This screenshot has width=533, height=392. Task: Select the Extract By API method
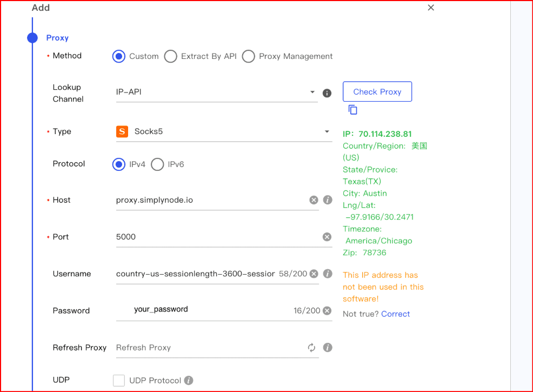click(x=171, y=56)
